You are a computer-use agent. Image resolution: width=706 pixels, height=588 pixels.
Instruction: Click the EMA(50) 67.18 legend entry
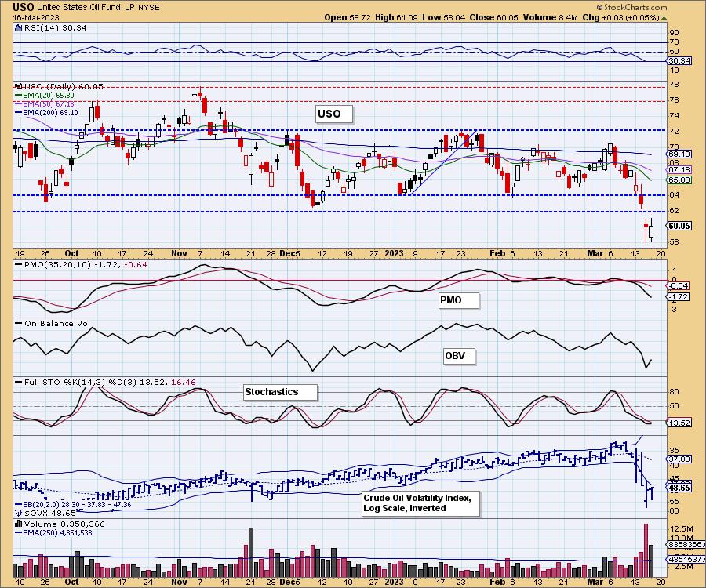pos(45,104)
